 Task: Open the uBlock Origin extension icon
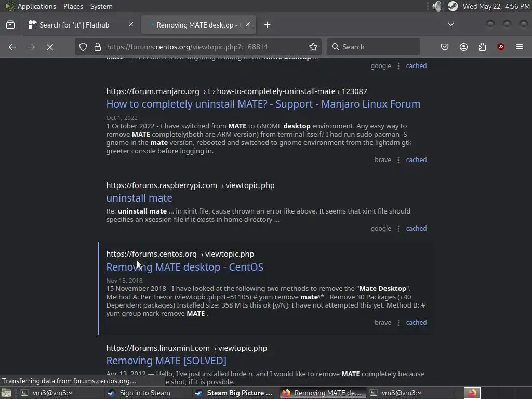[501, 47]
